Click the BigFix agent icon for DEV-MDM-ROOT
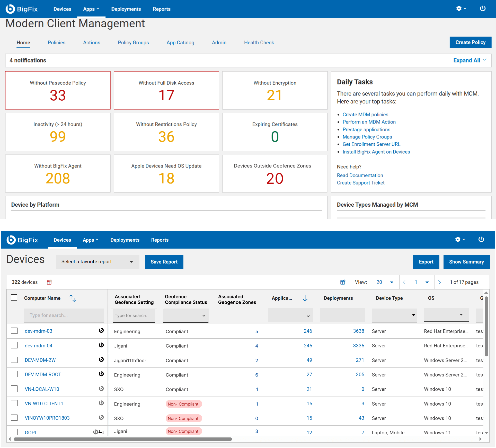Screen dimensions: 496x448 [x=101, y=374]
